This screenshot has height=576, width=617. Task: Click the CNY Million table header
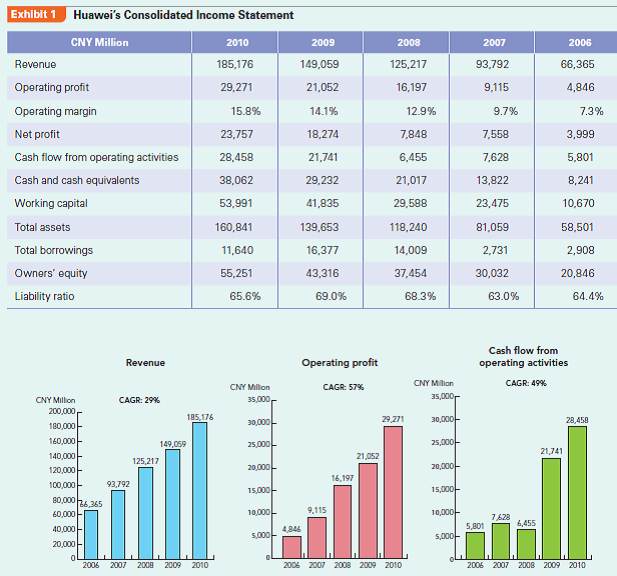[99, 42]
